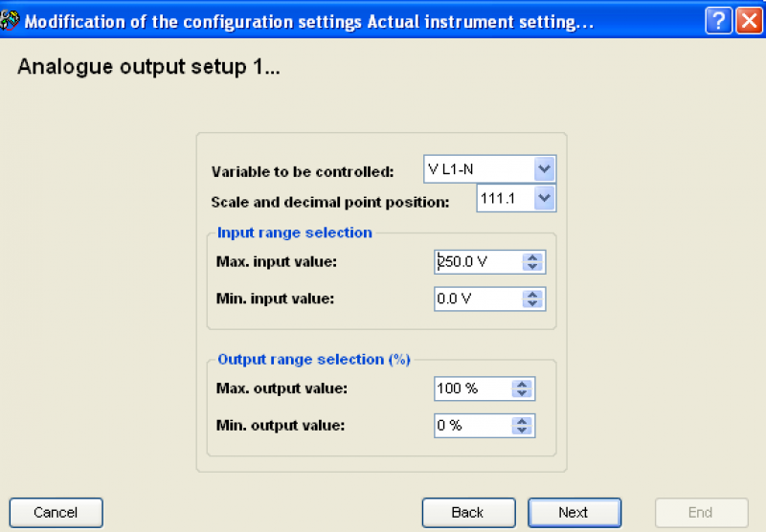Image resolution: width=766 pixels, height=532 pixels.
Task: Increase the Max. input value with up arrow
Action: click(532, 257)
